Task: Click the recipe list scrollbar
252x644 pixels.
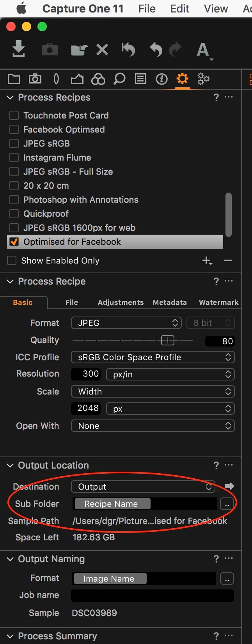Action: (x=229, y=215)
